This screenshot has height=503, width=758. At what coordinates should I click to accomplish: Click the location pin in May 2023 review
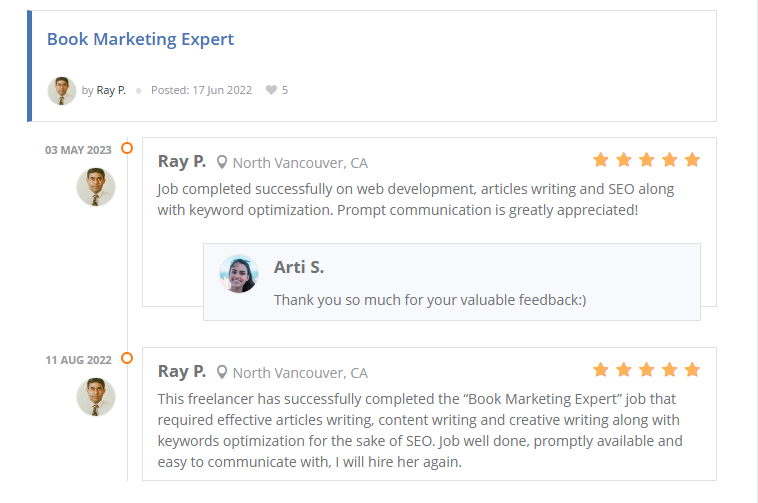222,162
